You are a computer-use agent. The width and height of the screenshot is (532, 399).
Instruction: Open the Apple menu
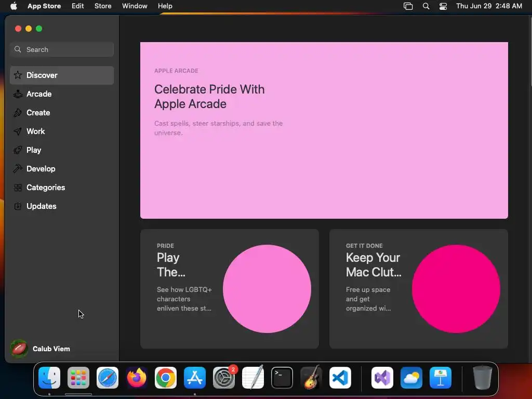point(14,6)
